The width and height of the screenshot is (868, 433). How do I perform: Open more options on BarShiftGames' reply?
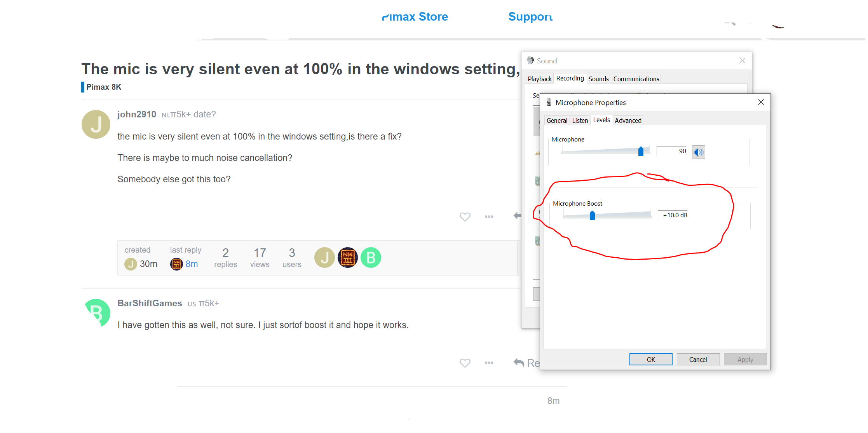click(489, 363)
